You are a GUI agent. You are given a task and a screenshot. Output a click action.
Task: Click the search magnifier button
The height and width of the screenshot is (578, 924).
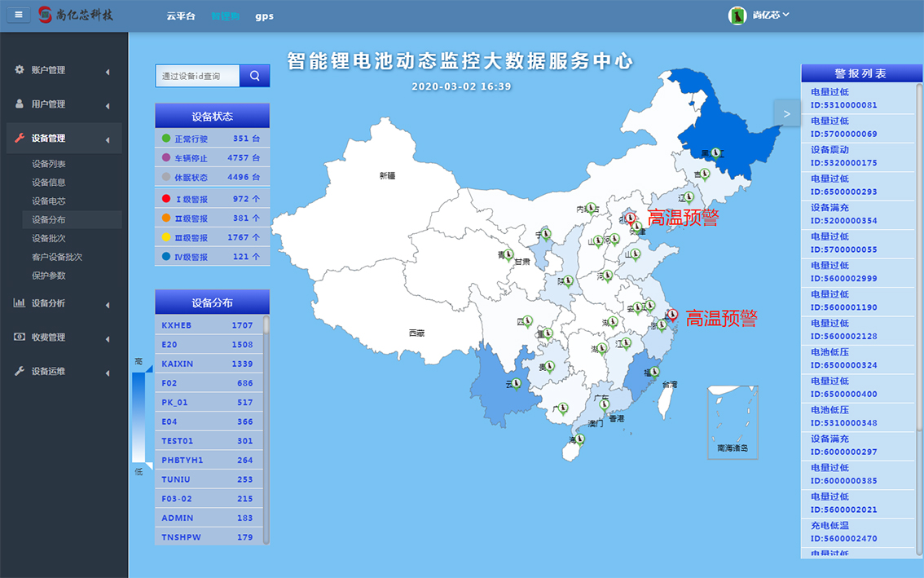tap(255, 76)
